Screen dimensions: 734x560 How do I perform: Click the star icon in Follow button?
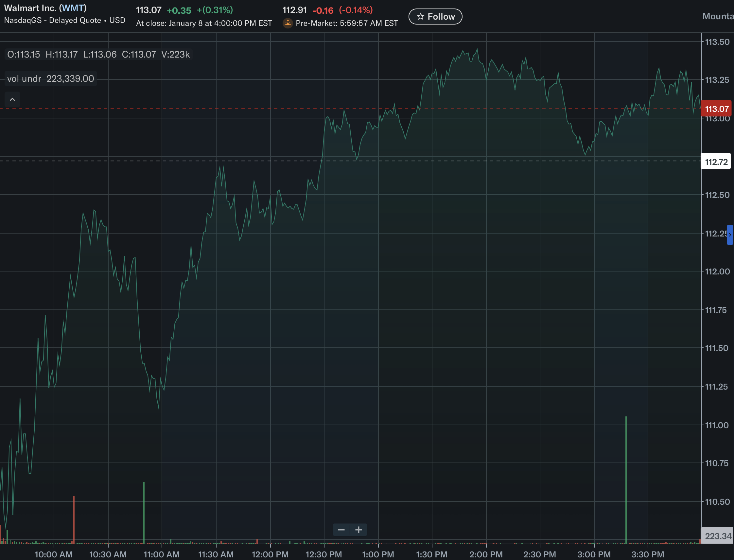pos(421,16)
